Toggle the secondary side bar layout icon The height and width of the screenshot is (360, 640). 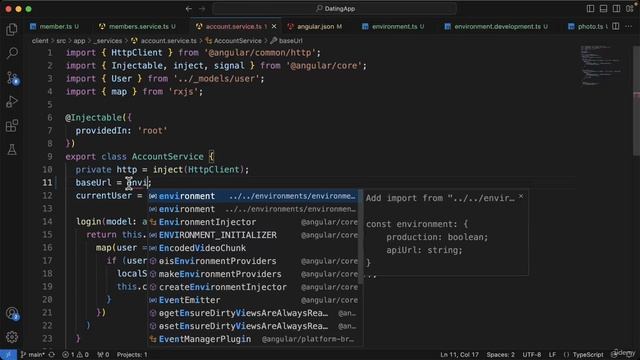pos(616,9)
